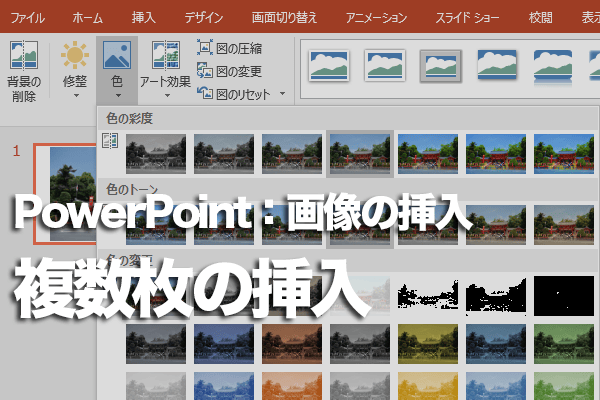This screenshot has width=600, height=400.
Task: Choose dark gold recolor in second row
Action: [428, 344]
